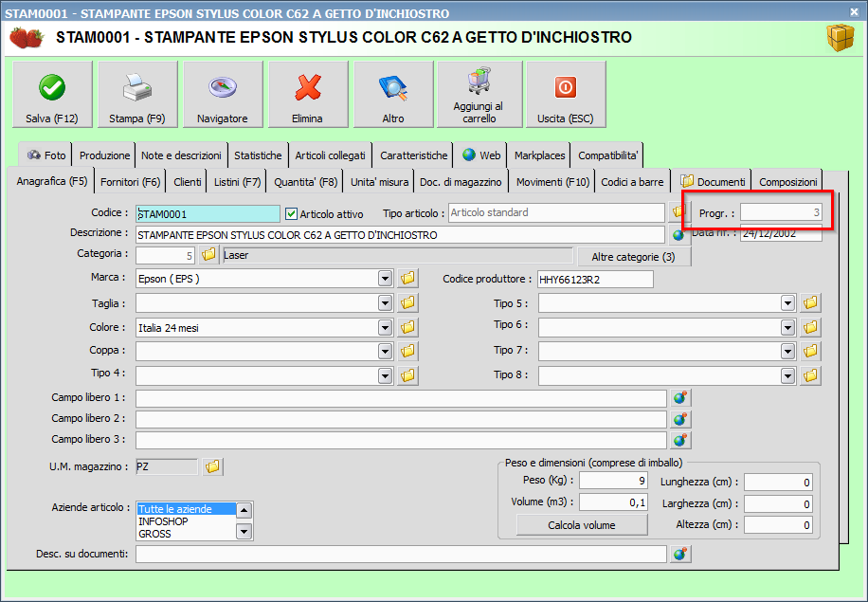Viewport: 868px width, 602px height.
Task: Open the Statistiche tab
Action: tap(258, 155)
